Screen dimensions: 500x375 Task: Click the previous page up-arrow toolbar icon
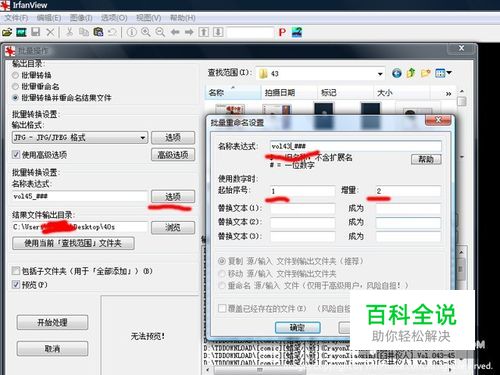[203, 32]
